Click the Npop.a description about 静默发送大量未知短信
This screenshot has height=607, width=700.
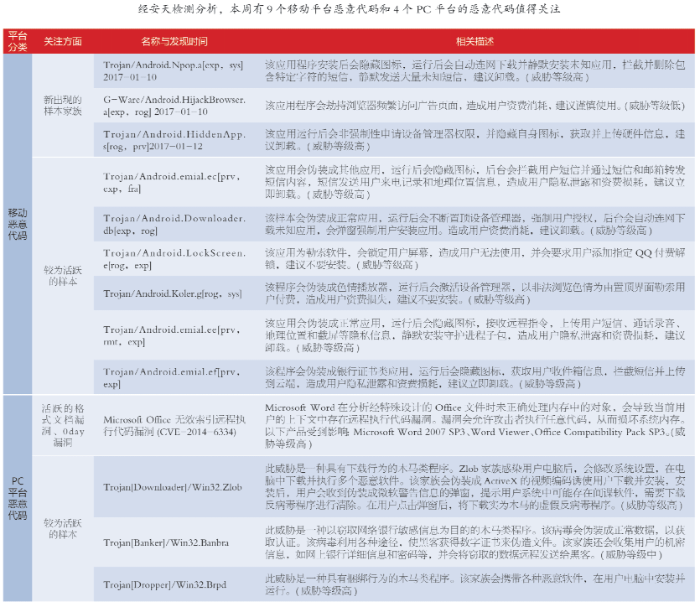tap(475, 71)
